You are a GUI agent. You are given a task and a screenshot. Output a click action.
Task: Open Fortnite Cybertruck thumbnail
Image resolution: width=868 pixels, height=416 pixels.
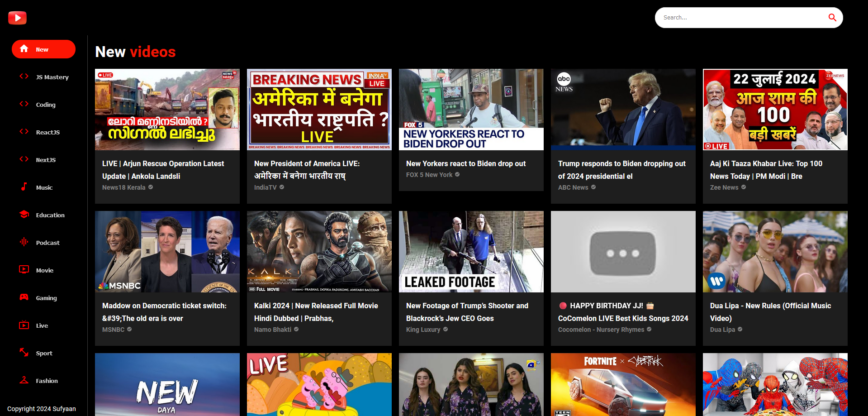tap(623, 384)
